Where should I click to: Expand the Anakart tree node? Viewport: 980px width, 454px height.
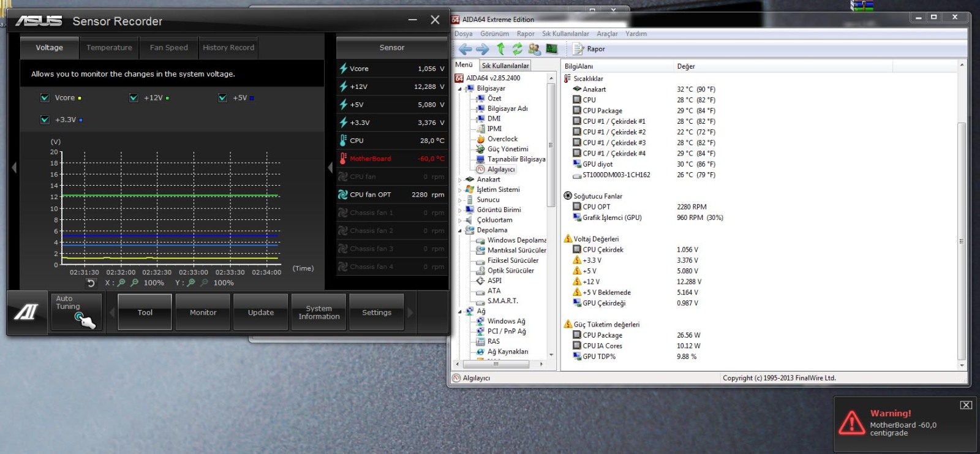point(460,180)
